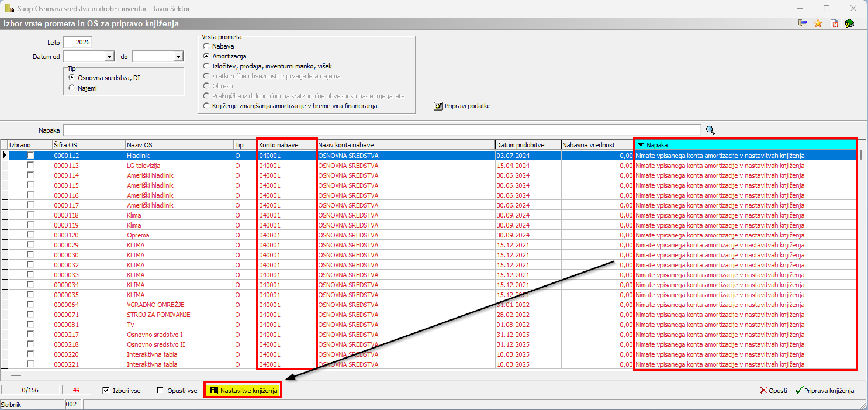Click the Priprava knjiženja button
This screenshot has width=868, height=410.
pyautogui.click(x=824, y=390)
